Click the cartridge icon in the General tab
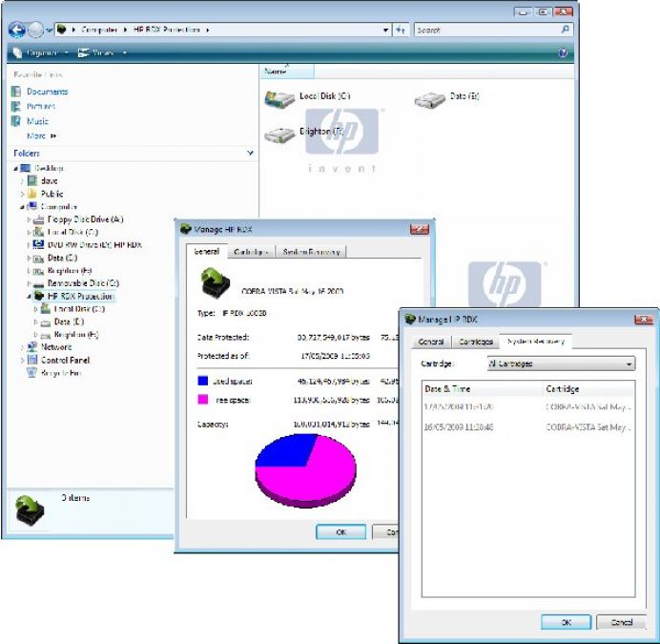 click(216, 283)
